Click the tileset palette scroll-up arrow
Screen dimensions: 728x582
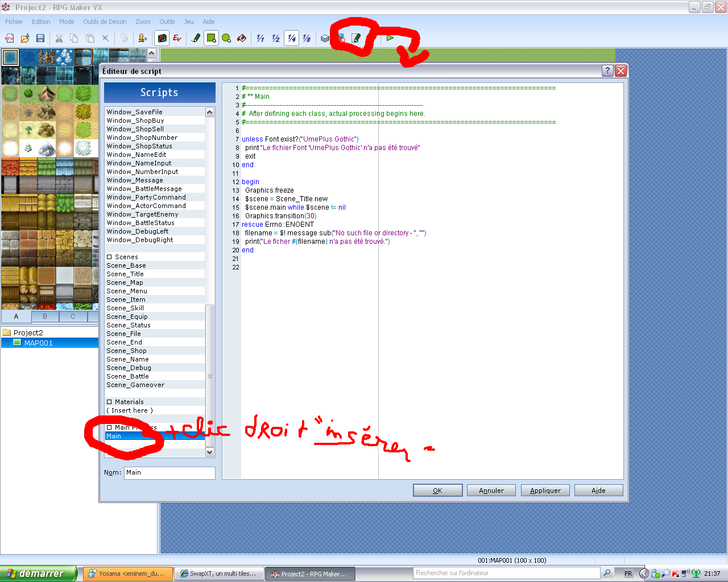(151, 53)
